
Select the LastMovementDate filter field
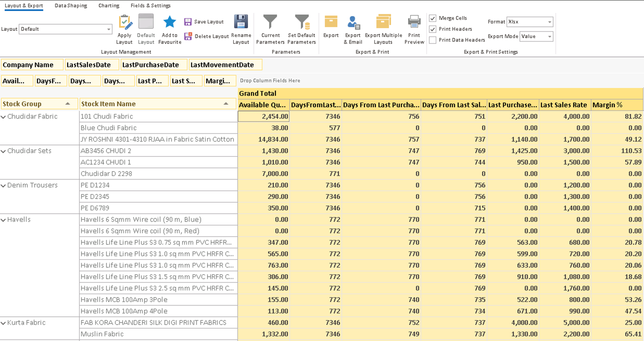click(225, 65)
